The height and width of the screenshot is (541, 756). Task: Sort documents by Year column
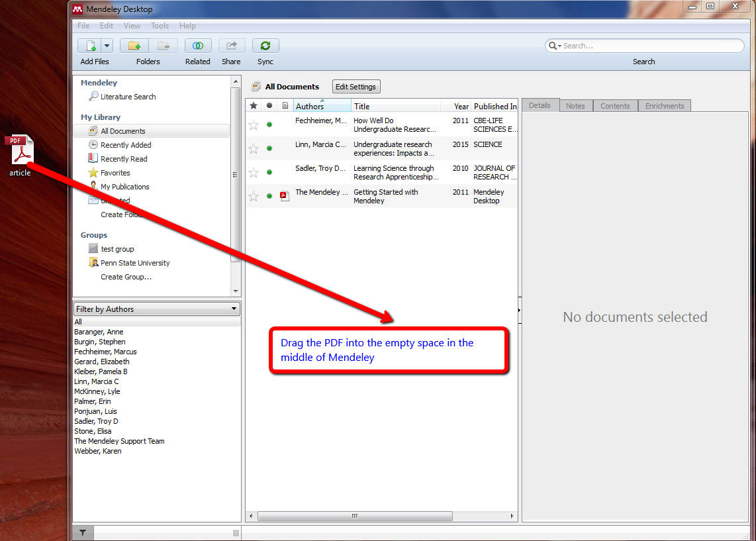pos(456,106)
